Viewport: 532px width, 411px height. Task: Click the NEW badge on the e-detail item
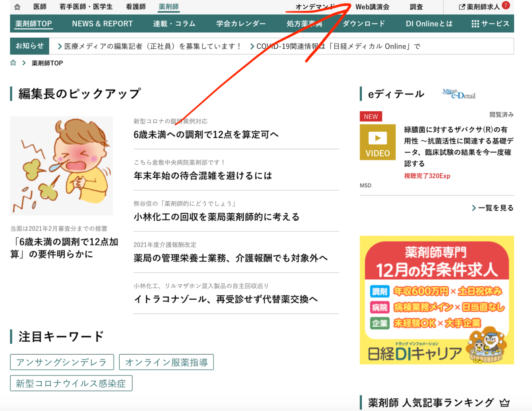pos(371,117)
